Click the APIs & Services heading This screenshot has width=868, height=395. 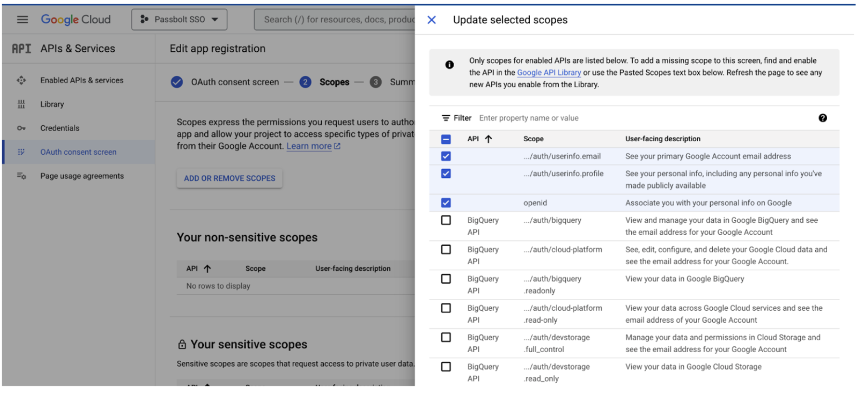[x=78, y=49]
